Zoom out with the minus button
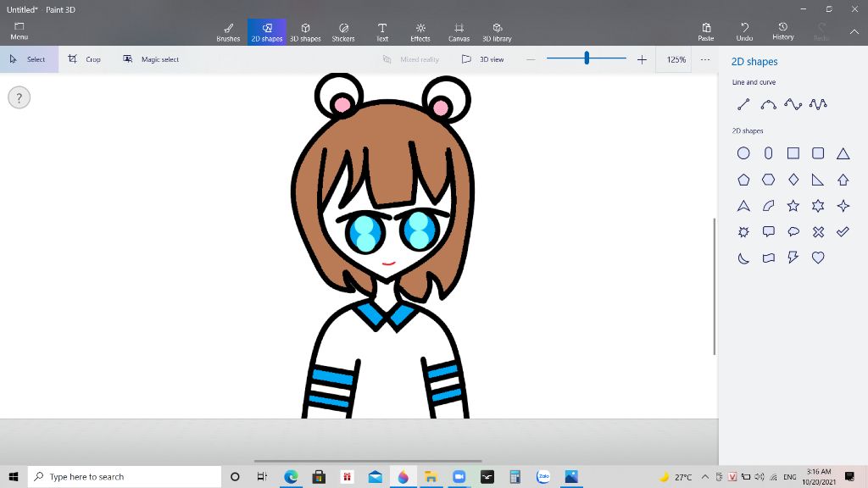The image size is (868, 488). (x=531, y=59)
